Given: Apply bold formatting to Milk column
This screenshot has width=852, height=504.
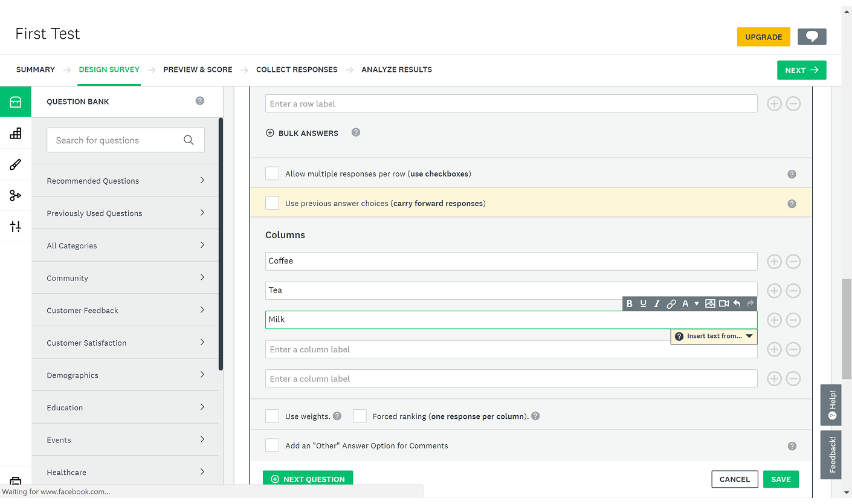Looking at the screenshot, I should 630,303.
